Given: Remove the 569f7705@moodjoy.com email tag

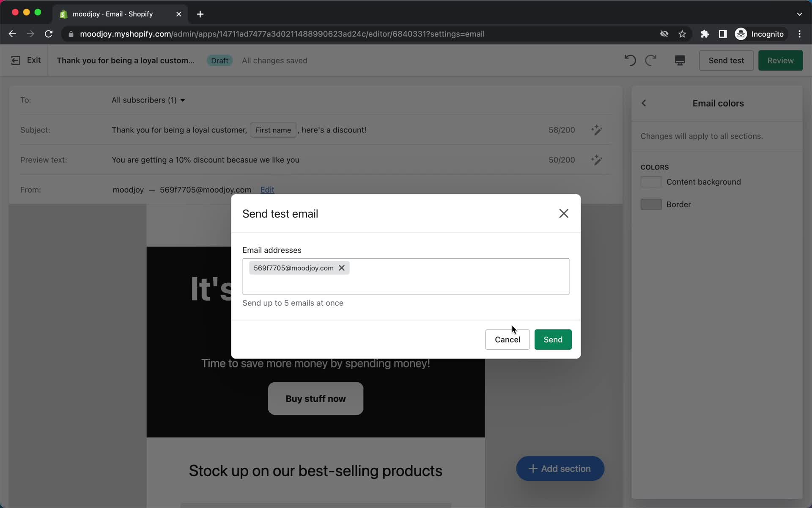Looking at the screenshot, I should tap(341, 268).
